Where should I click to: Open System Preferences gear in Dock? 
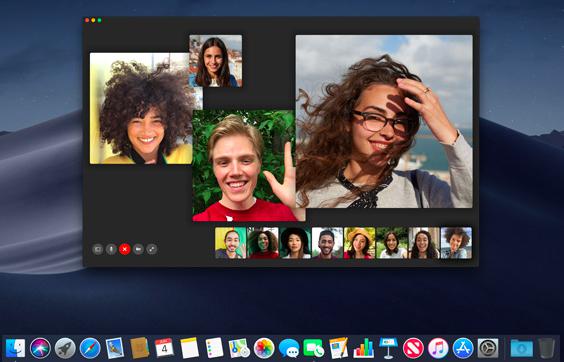488,348
